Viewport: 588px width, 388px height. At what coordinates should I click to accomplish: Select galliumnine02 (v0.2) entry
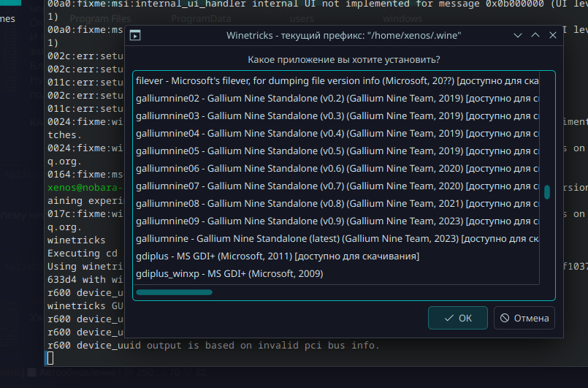pyautogui.click(x=337, y=99)
